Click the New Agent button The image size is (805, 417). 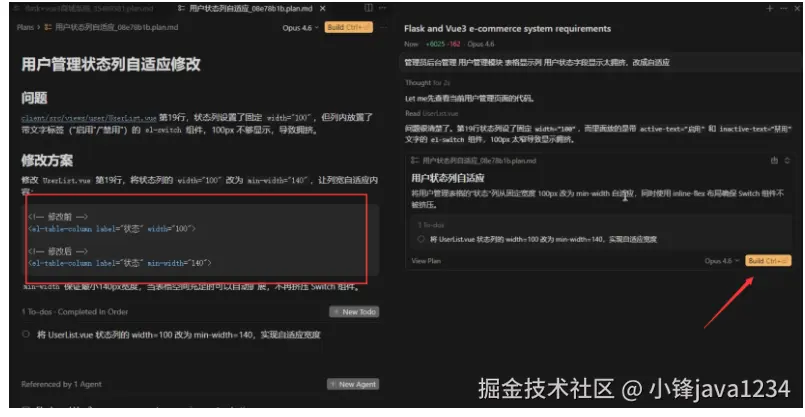click(353, 384)
